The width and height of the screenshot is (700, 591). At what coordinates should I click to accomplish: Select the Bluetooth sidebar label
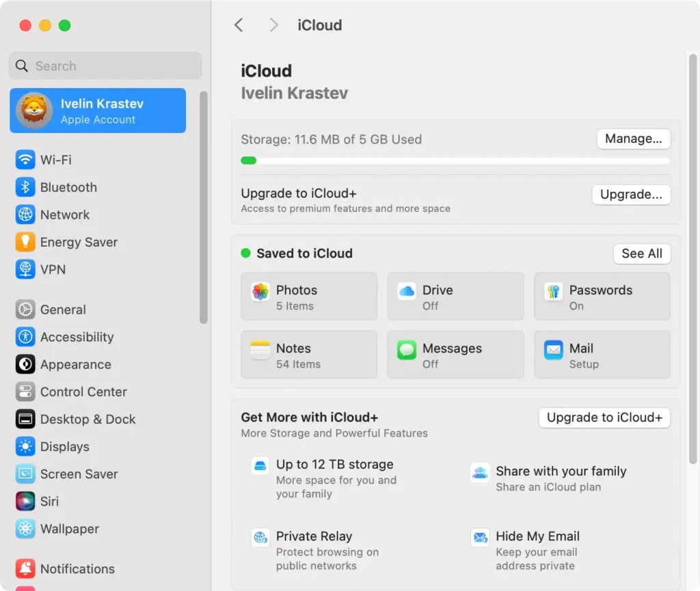tap(69, 187)
